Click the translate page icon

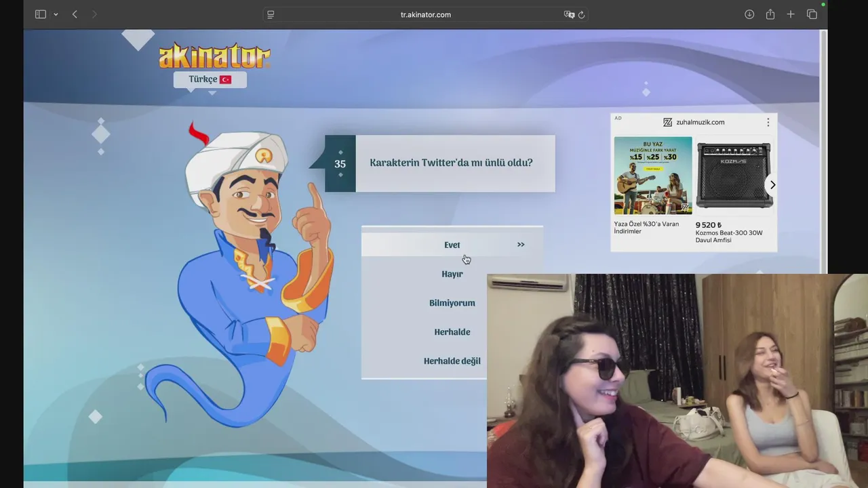coord(569,14)
